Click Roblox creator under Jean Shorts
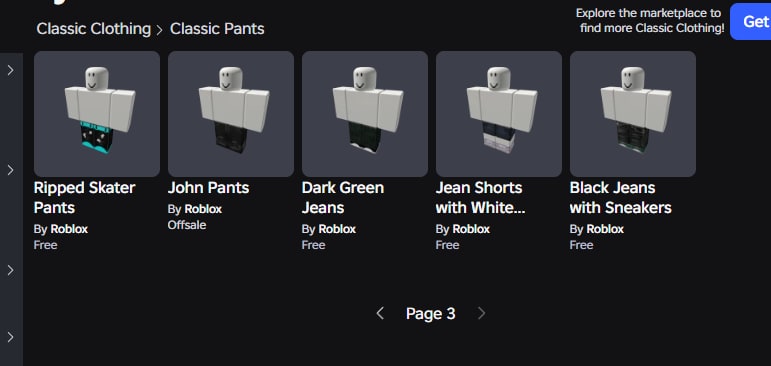The height and width of the screenshot is (366, 771). tap(471, 229)
